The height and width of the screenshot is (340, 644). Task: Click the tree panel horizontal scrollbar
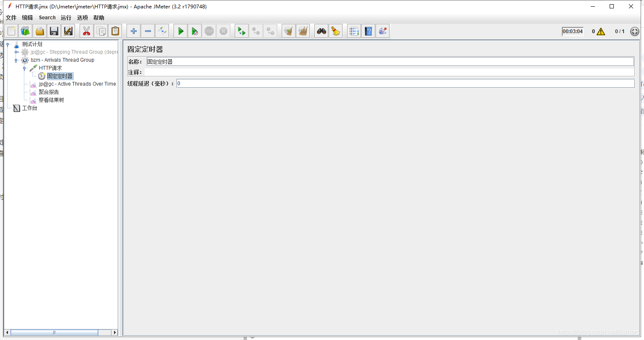point(54,332)
